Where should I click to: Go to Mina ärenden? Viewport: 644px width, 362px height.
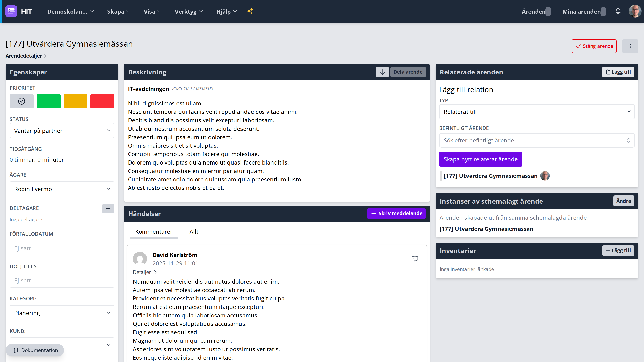pyautogui.click(x=584, y=11)
